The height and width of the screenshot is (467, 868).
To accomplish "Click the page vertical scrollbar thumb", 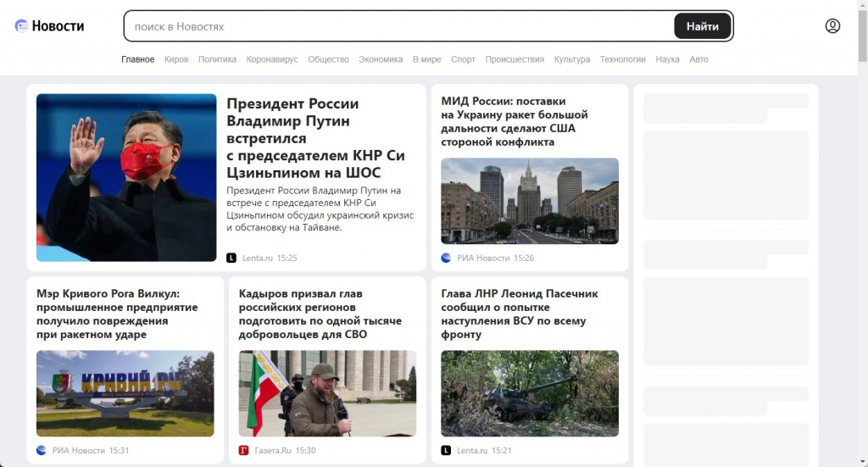I will [x=862, y=36].
